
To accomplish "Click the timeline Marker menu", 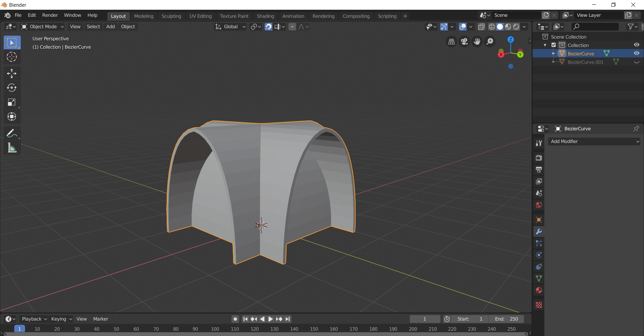I will (x=101, y=319).
